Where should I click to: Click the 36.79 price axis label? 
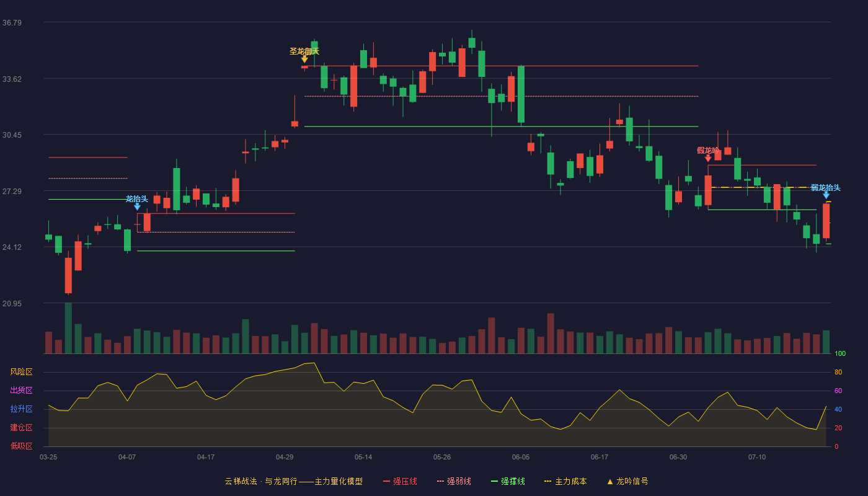(x=12, y=23)
